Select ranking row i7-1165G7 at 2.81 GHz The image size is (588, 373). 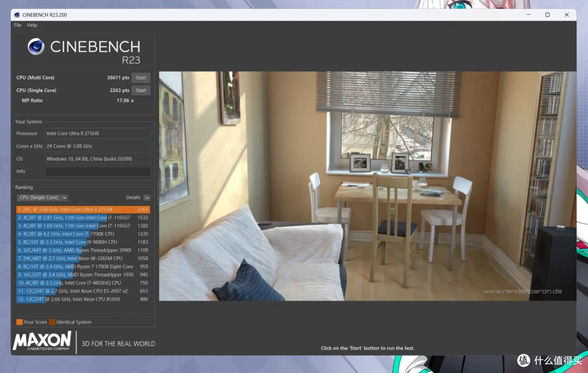[83, 218]
